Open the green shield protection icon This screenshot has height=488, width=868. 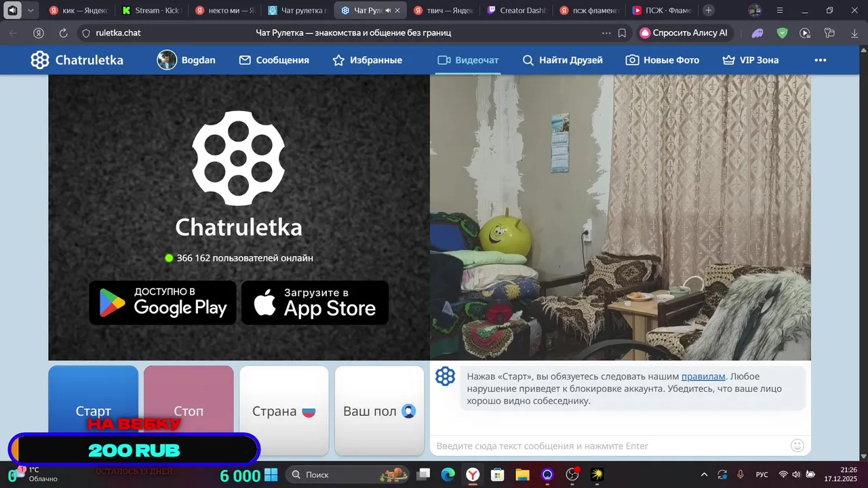782,33
